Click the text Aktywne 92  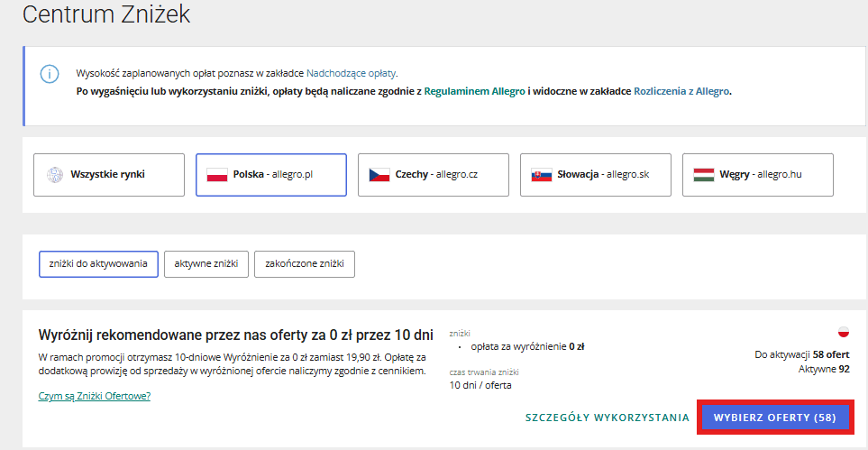(824, 369)
